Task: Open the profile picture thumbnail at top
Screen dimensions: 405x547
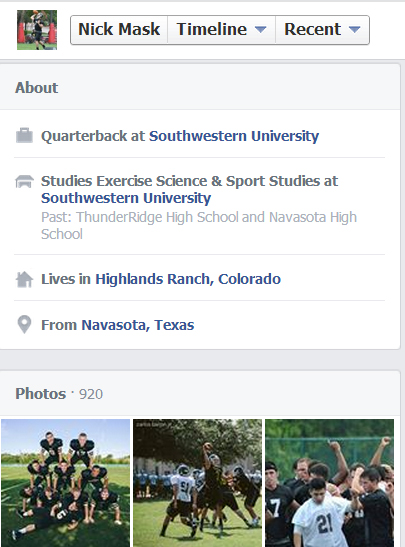Action: (37, 30)
